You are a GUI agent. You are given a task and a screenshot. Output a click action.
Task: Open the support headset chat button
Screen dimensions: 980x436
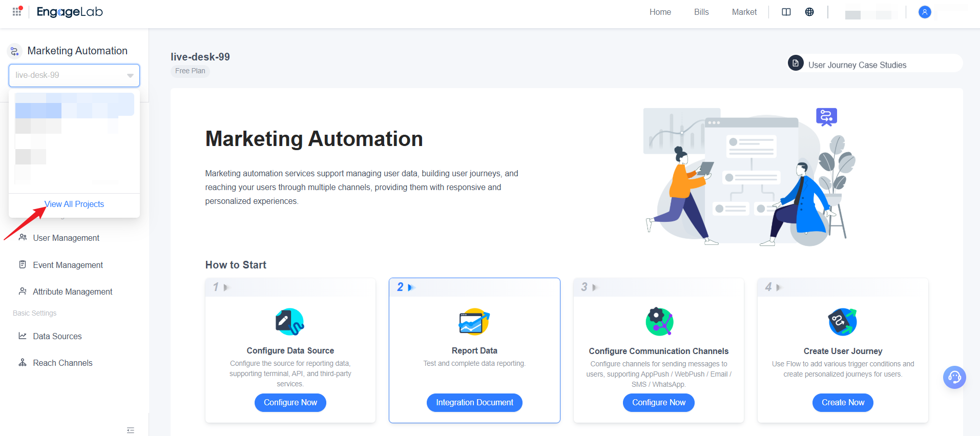click(x=954, y=378)
